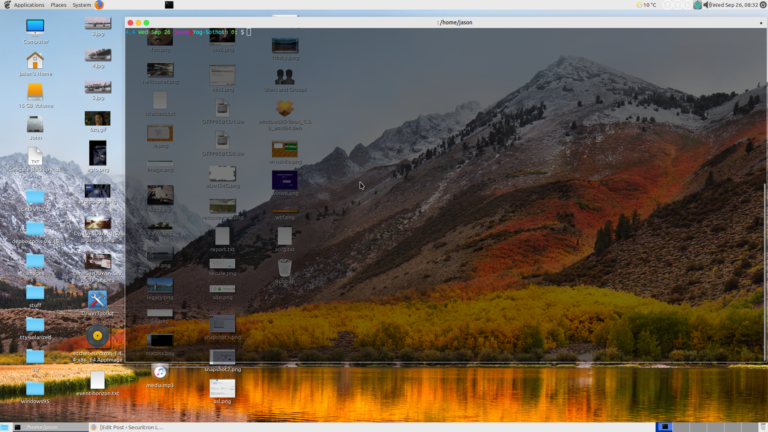Open the usr folder on desktop
The width and height of the screenshot is (768, 432).
tap(35, 356)
